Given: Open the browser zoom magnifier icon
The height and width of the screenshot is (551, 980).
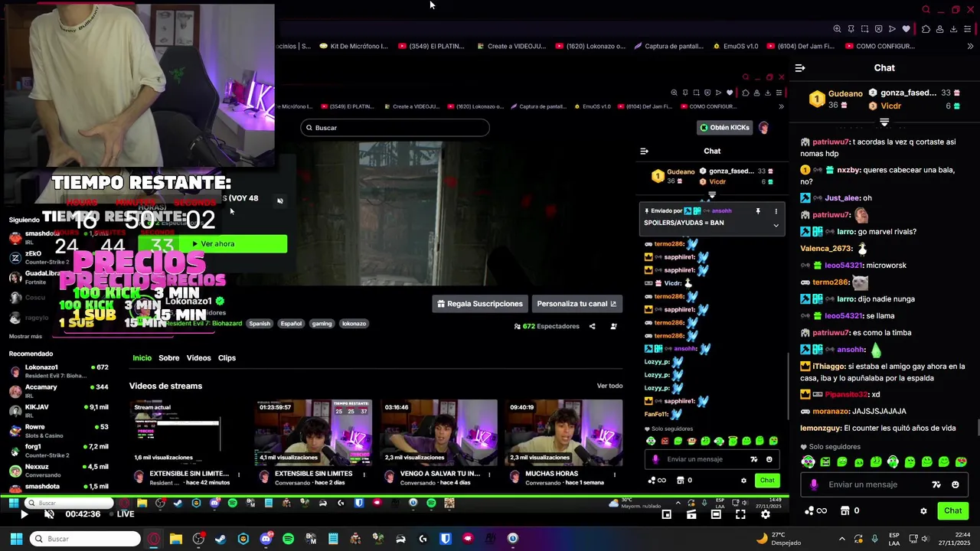Looking at the screenshot, I should pos(837,29).
